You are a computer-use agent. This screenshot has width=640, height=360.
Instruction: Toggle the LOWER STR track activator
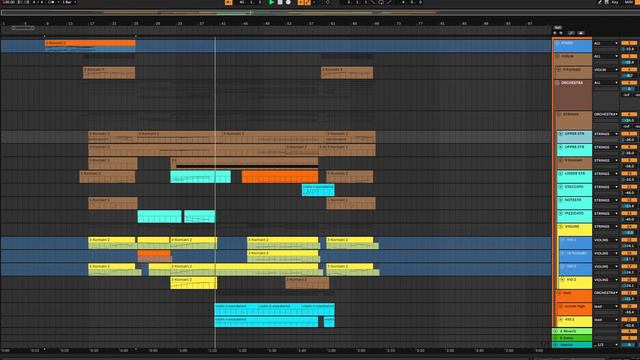click(x=629, y=173)
